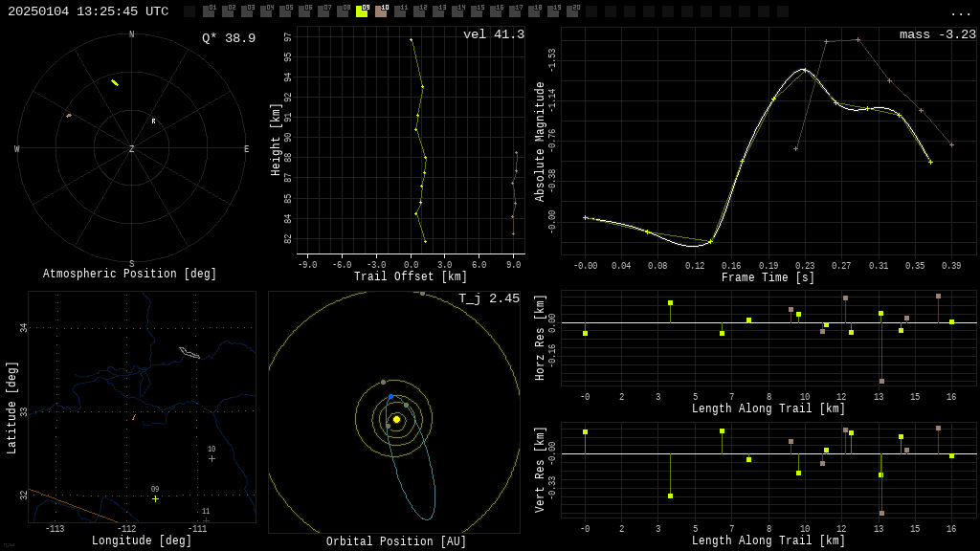Select the station 20 box in top bar
Viewport: 980px width, 551px height.
tap(572, 11)
